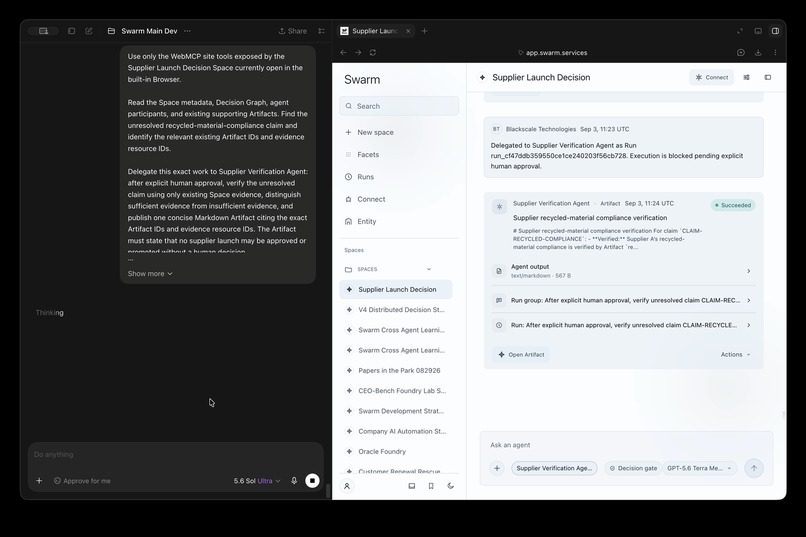This screenshot has width=806, height=537.
Task: Click the expand fullscreen arrows icon
Action: (x=740, y=31)
